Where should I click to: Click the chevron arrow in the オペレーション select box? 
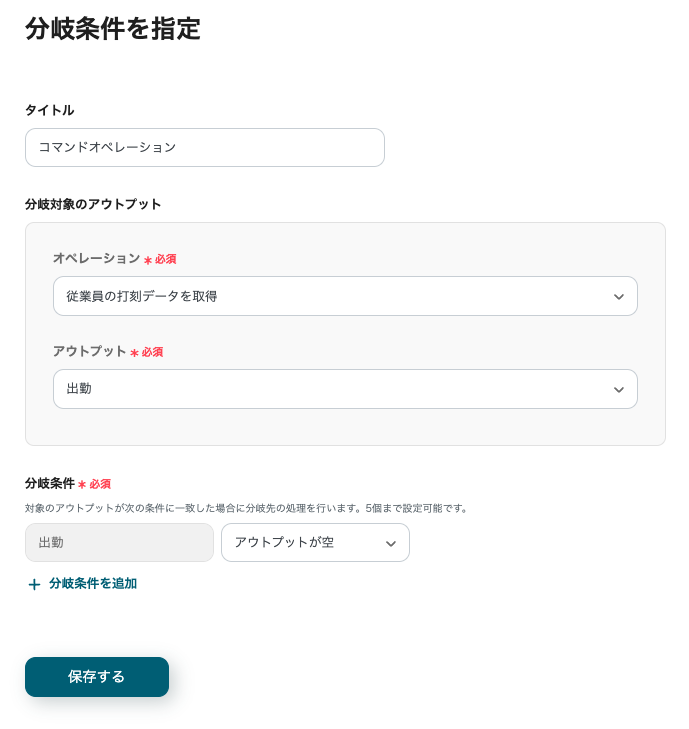coord(618,297)
